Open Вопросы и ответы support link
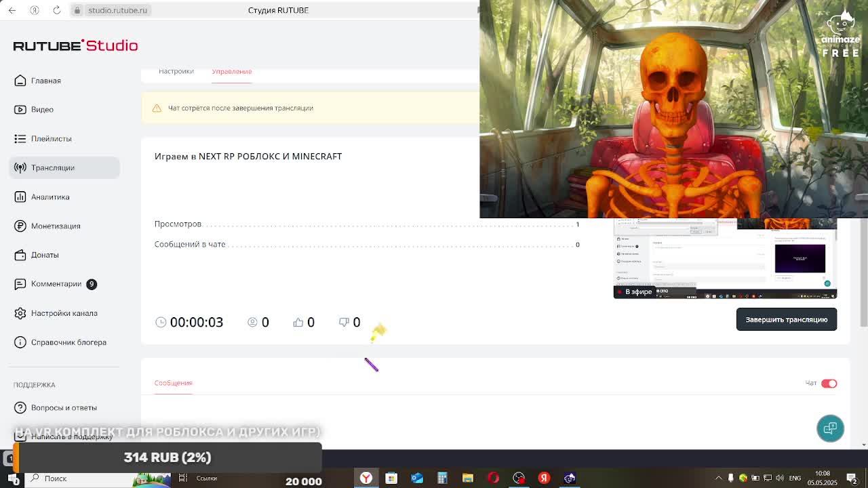This screenshot has width=868, height=488. 64,407
